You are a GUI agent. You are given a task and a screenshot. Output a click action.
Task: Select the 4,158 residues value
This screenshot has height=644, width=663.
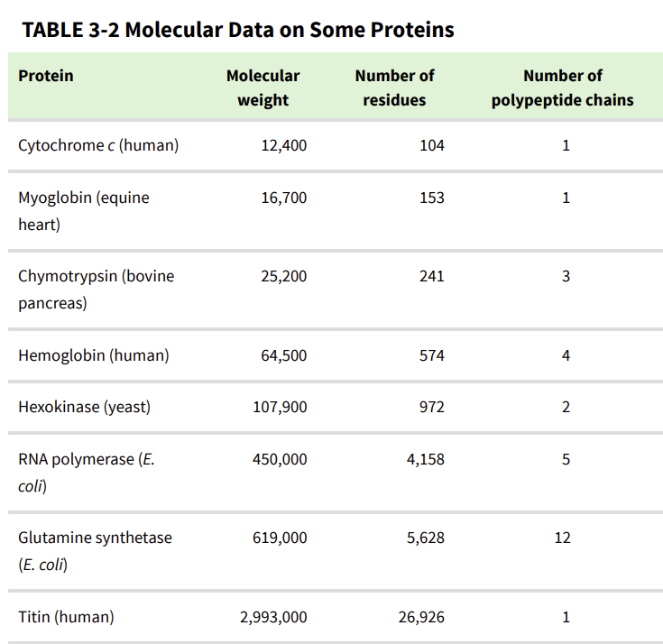point(426,460)
